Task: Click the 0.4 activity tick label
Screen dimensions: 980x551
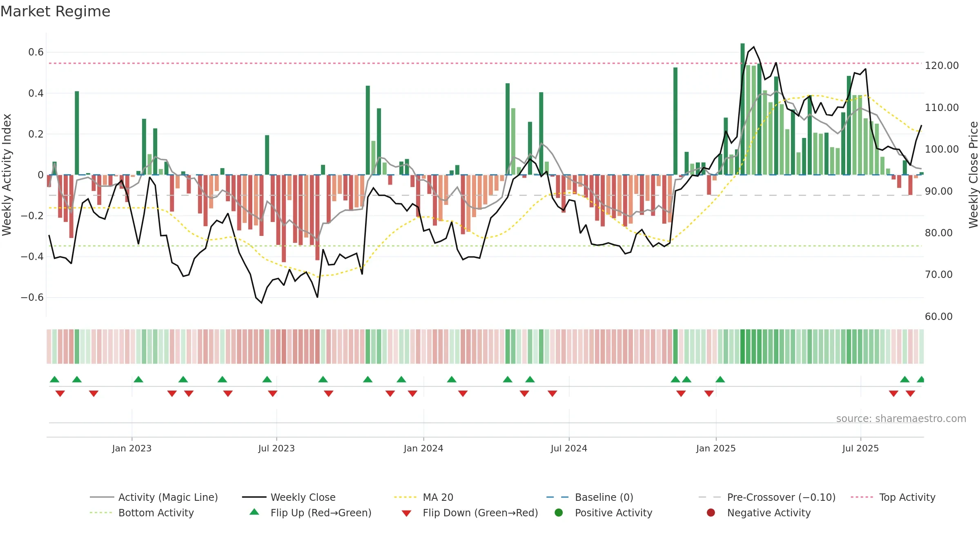Action: point(36,93)
